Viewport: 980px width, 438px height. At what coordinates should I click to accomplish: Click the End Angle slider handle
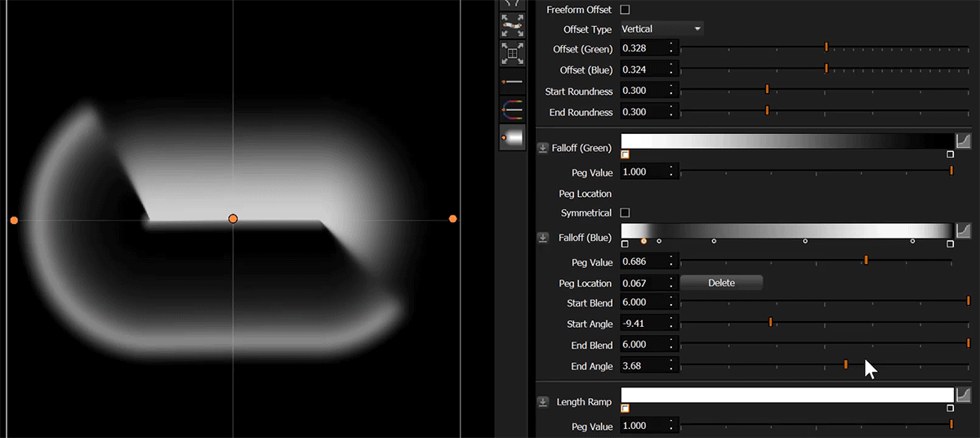pyautogui.click(x=845, y=364)
